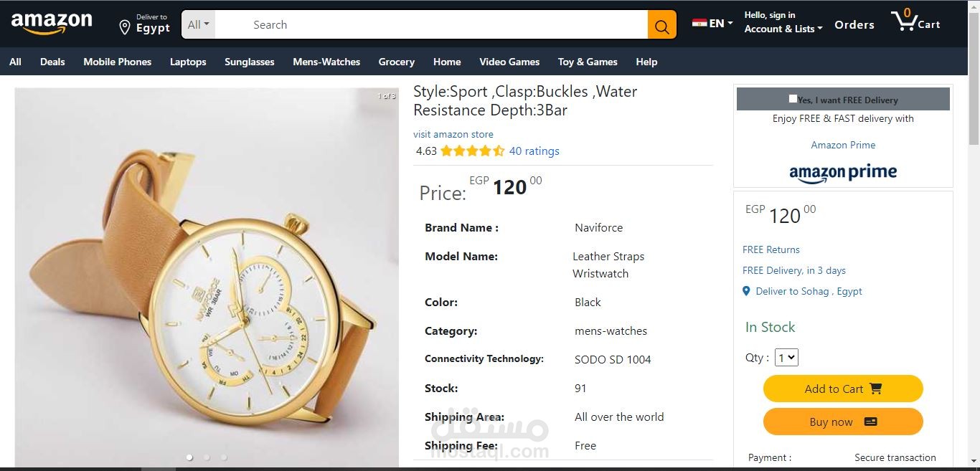Open the 40 ratings link
Screen dimensions: 980x471
coord(534,151)
